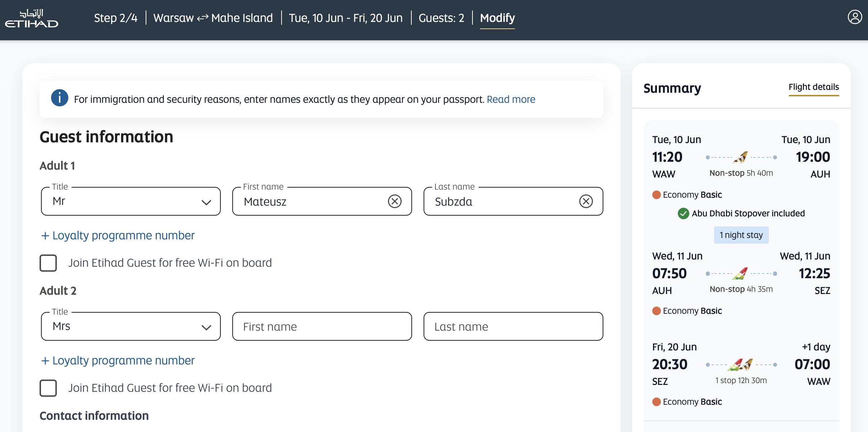Tick Adult 2 Join Etihad Guest checkbox
868x432 pixels.
pyautogui.click(x=48, y=388)
